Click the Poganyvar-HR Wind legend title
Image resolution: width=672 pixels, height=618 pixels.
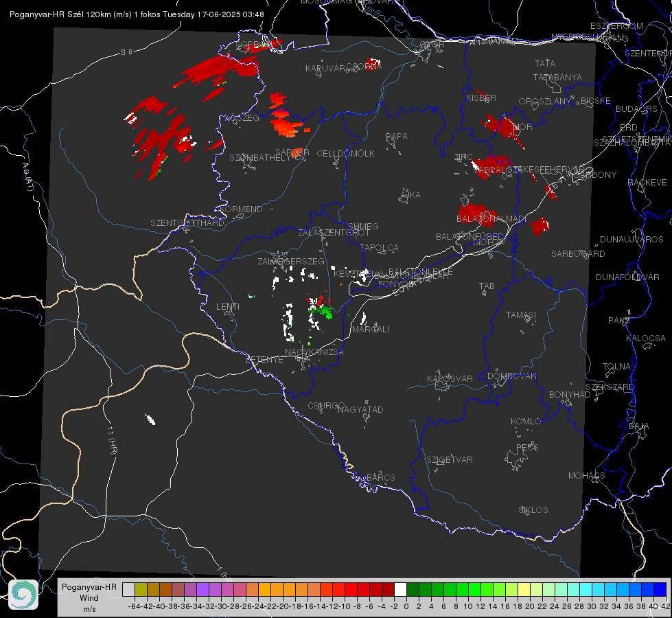click(x=89, y=597)
